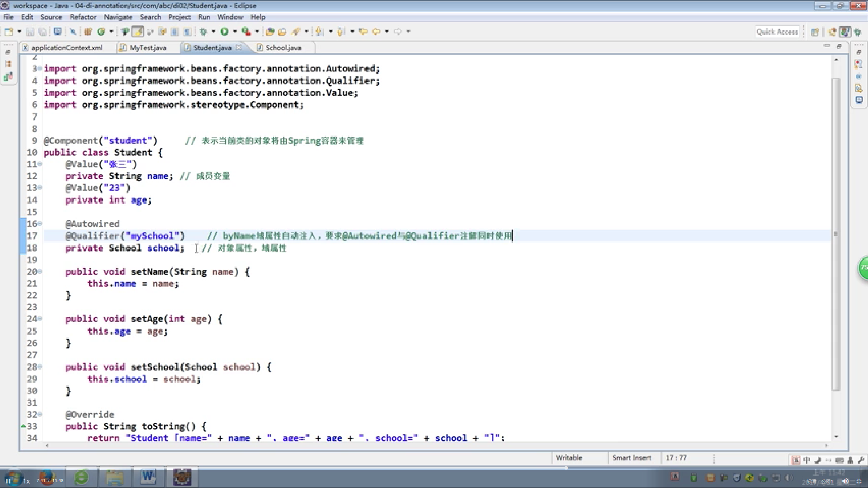Expand the Run launch dropdown arrow
The width and height of the screenshot is (868, 488).
tap(235, 32)
